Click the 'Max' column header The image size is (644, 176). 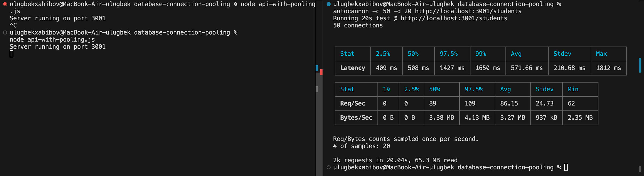click(601, 54)
